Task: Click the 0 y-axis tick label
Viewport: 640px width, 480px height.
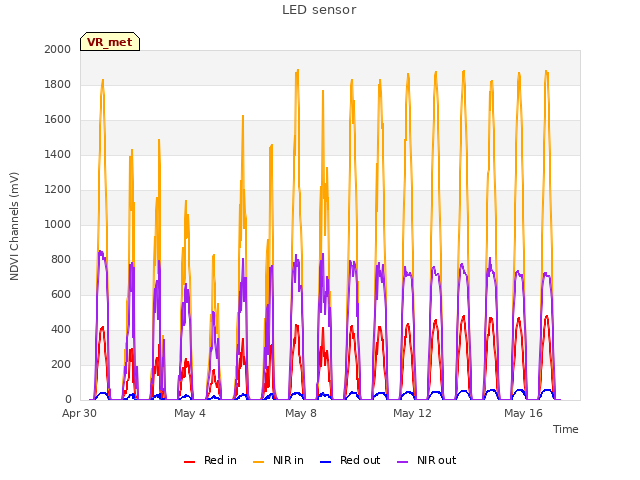Action: click(68, 400)
